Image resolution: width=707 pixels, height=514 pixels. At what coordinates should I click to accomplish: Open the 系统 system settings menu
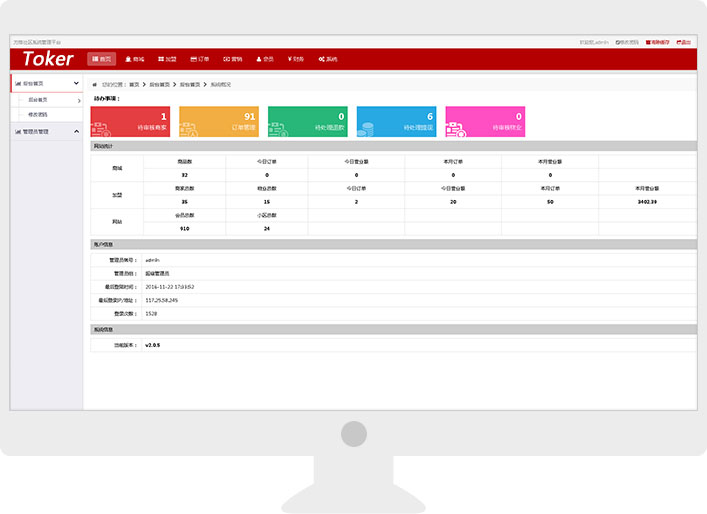point(327,59)
